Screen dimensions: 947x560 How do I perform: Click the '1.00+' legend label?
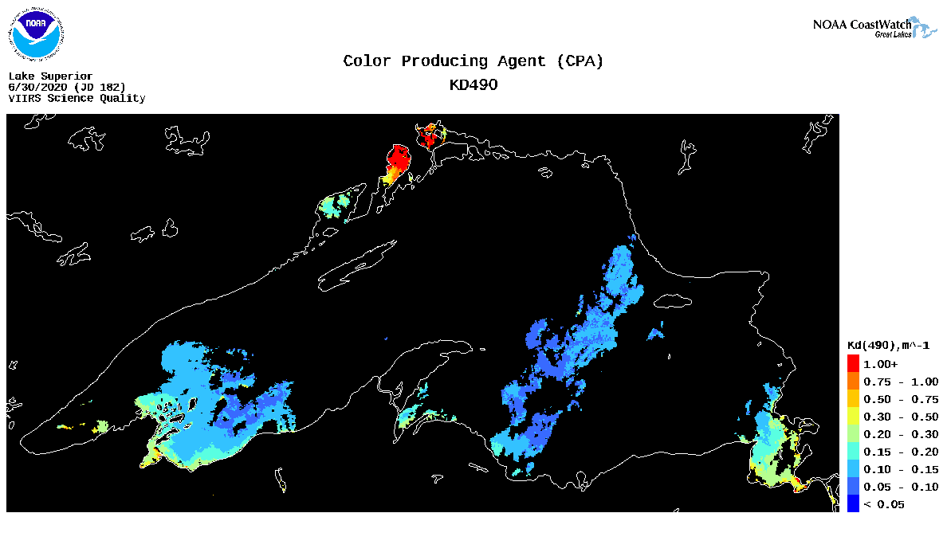click(881, 365)
